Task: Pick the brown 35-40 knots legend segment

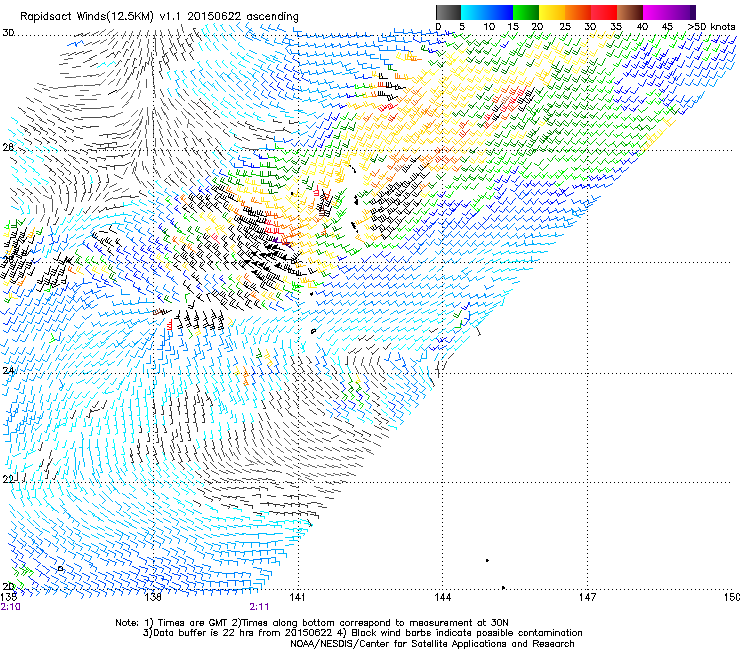Action: tap(630, 12)
